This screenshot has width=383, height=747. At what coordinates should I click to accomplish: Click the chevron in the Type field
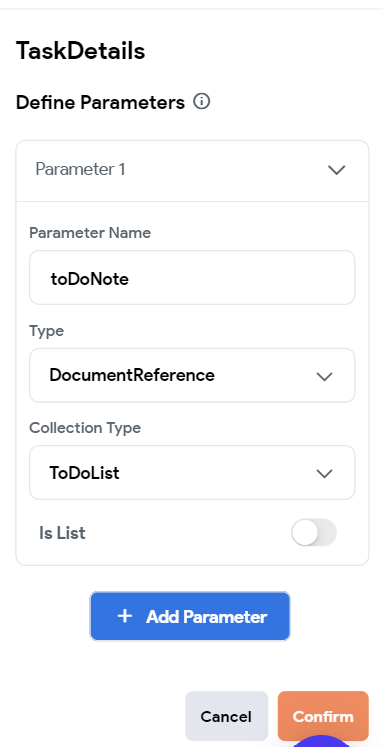tap(324, 376)
